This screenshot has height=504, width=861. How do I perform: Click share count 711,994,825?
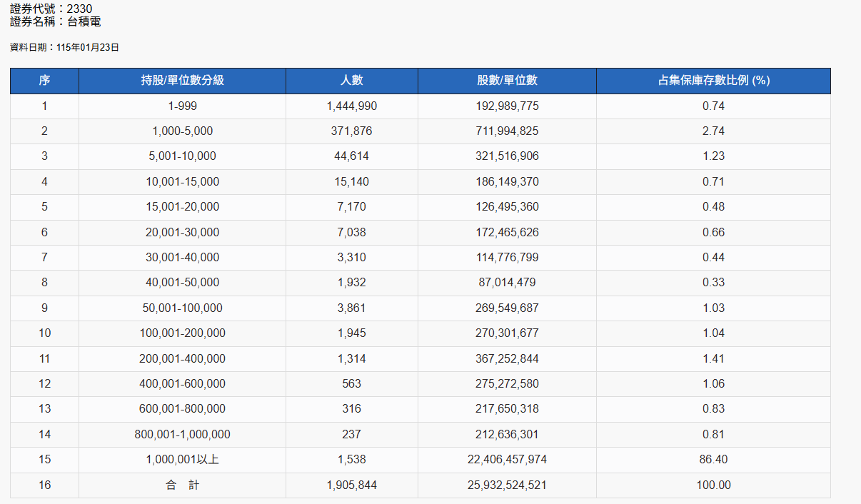(507, 131)
